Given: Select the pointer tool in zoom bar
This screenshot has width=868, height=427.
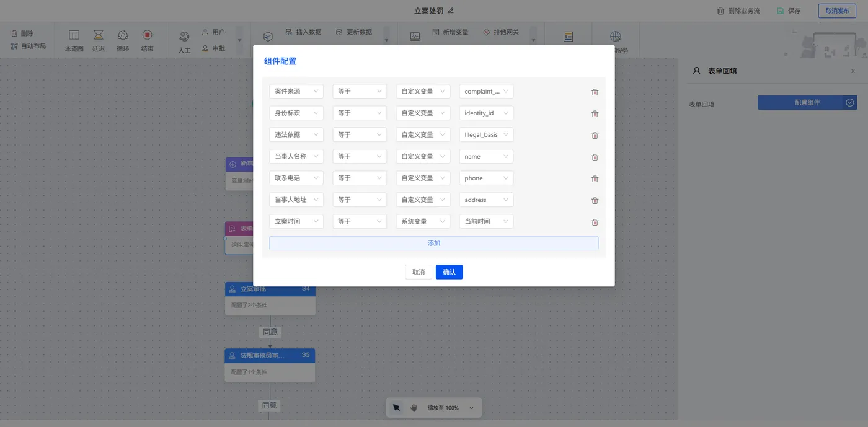Looking at the screenshot, I should point(396,408).
